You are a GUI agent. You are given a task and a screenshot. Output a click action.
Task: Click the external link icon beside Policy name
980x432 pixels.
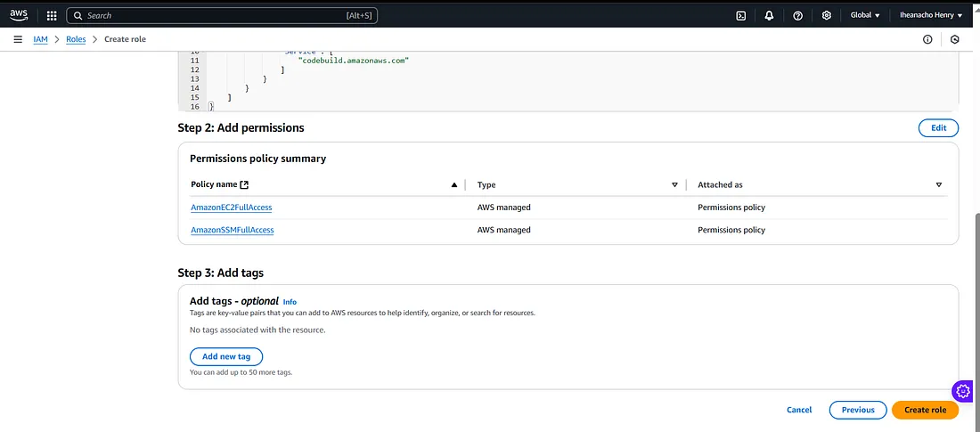tap(244, 185)
